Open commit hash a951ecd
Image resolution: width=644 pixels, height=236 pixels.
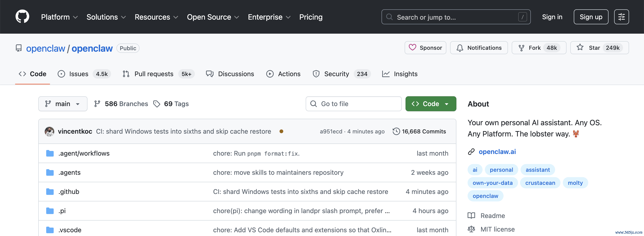point(331,131)
